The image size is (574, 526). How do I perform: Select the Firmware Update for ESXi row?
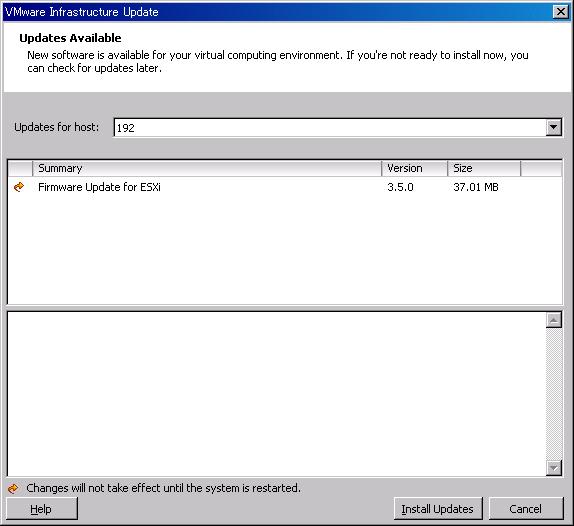284,187
